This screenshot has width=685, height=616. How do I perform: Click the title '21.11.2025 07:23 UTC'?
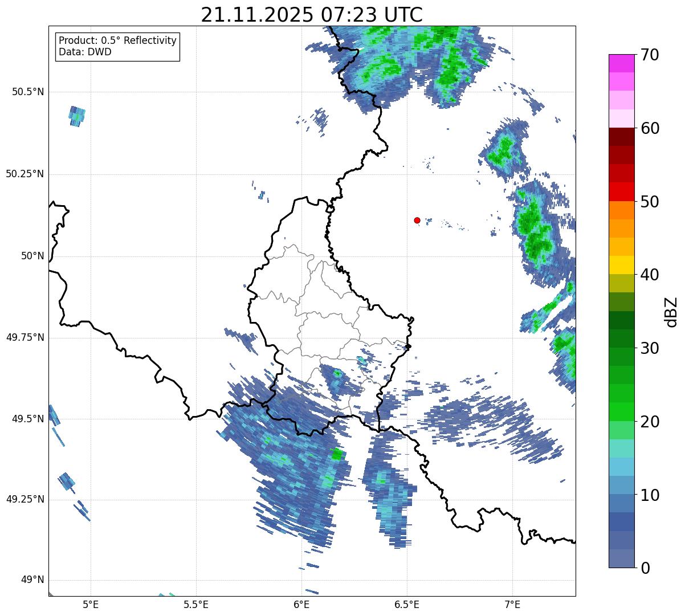click(x=312, y=14)
